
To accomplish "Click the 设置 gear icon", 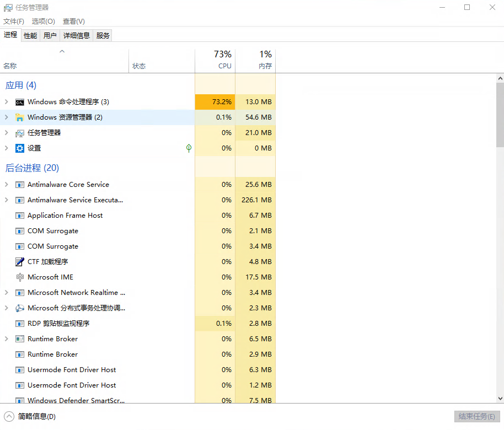I will click(20, 148).
